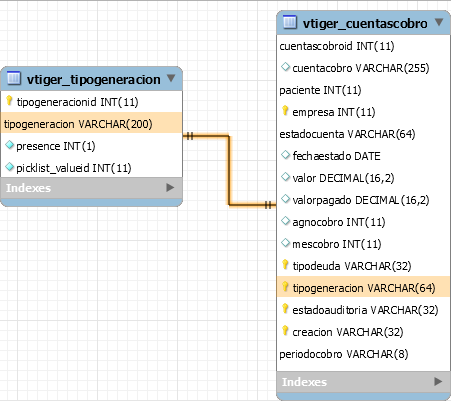Click the key icon beside empresa

click(x=285, y=110)
